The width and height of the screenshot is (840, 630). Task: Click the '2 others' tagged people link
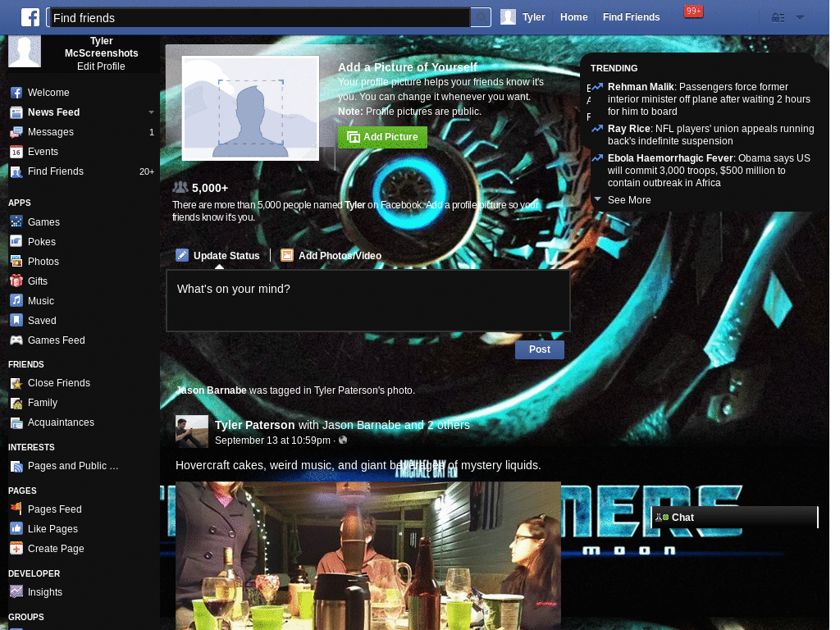click(x=449, y=425)
